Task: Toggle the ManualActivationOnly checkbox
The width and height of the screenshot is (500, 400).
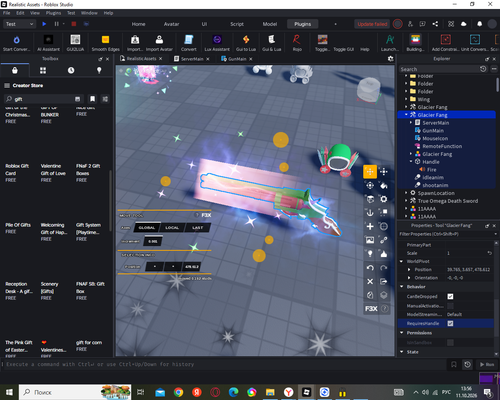Action: click(x=450, y=306)
